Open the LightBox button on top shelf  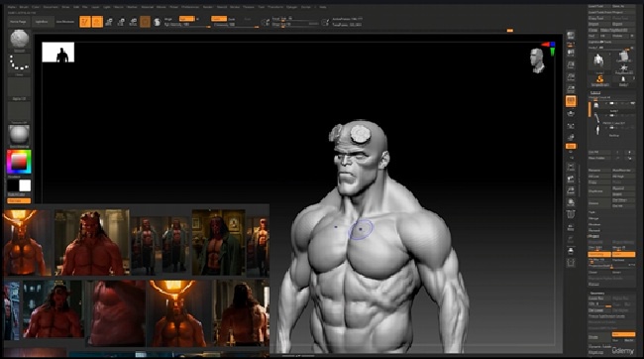point(42,22)
